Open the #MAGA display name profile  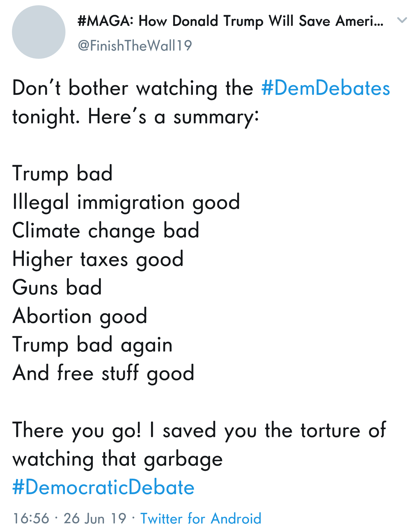coord(230,21)
